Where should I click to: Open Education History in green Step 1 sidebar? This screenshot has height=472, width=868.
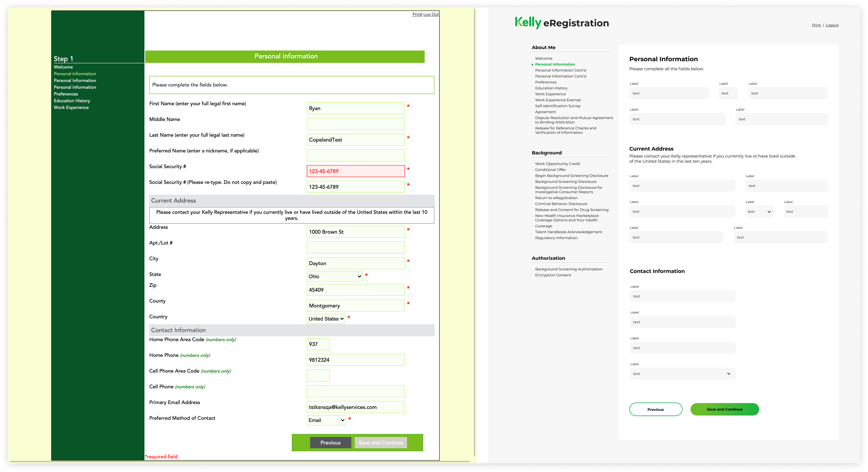click(72, 100)
